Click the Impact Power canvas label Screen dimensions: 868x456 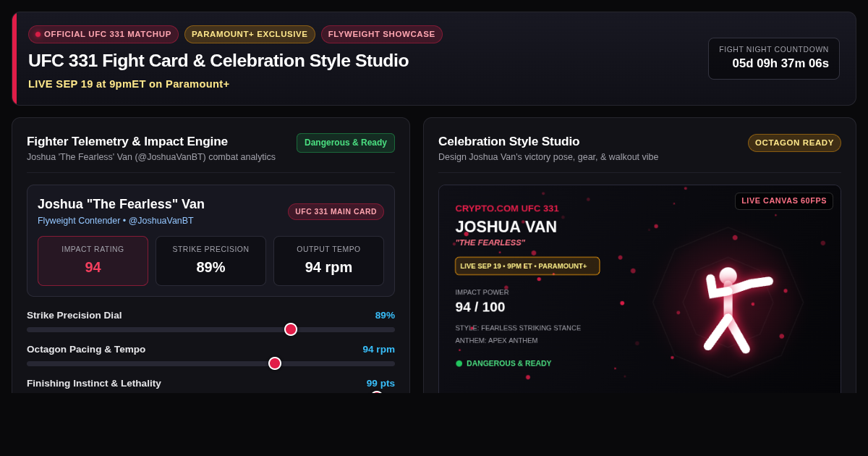tap(482, 292)
